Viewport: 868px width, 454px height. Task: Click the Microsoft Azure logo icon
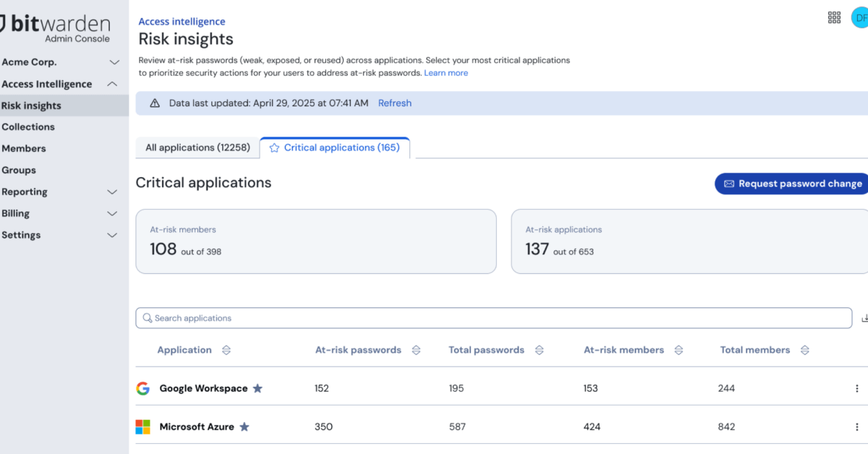click(x=143, y=427)
